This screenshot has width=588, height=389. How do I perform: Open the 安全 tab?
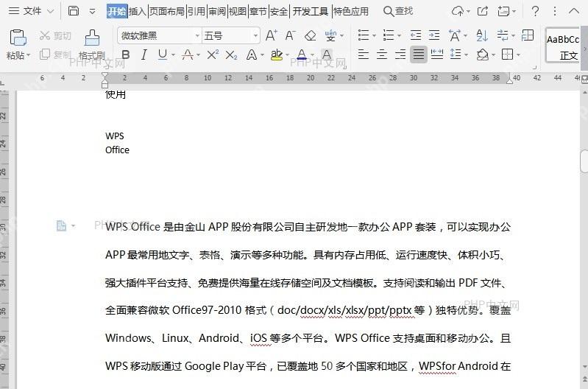click(x=279, y=11)
